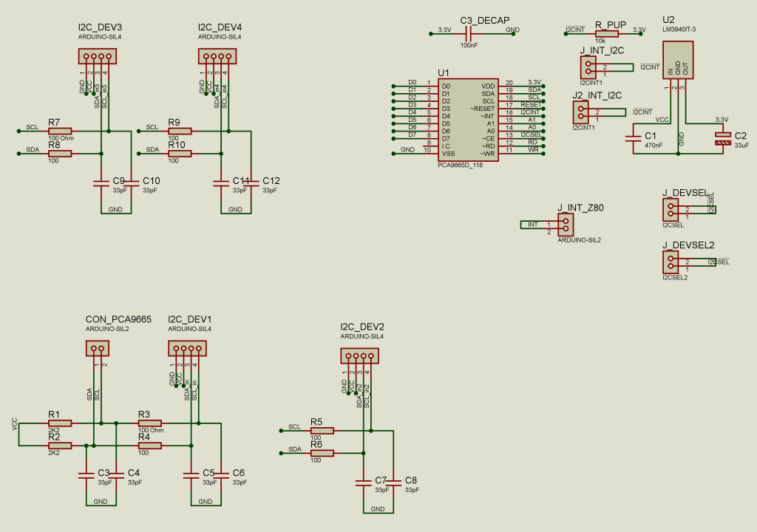Click the J_INT_Z80 connector symbol
The image size is (757, 532).
coord(565,225)
